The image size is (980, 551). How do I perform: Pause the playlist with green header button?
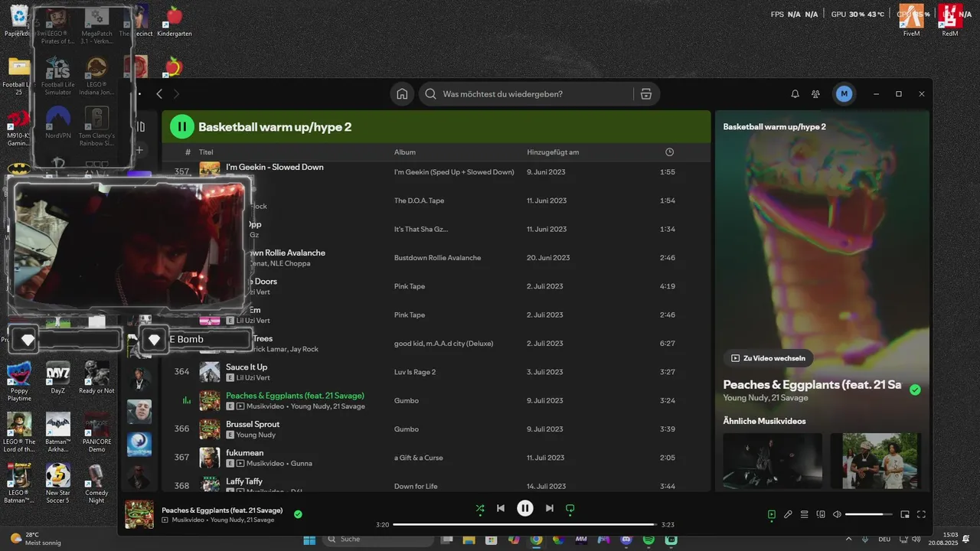[181, 127]
